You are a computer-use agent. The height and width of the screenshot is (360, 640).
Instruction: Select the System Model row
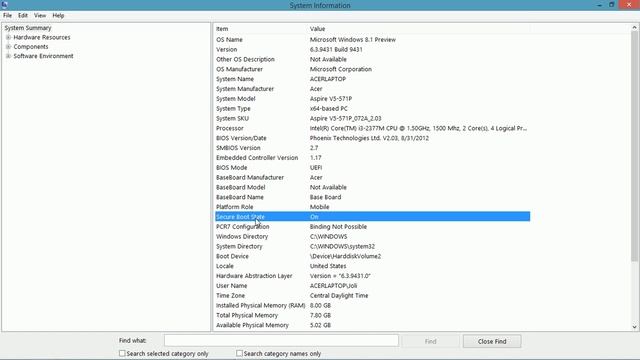372,99
